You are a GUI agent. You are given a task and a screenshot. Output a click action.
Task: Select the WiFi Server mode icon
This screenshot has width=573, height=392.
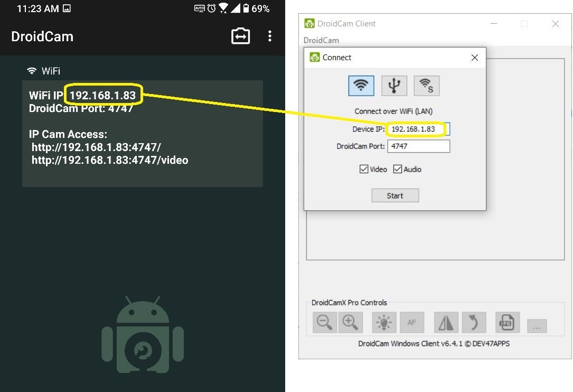coord(427,86)
